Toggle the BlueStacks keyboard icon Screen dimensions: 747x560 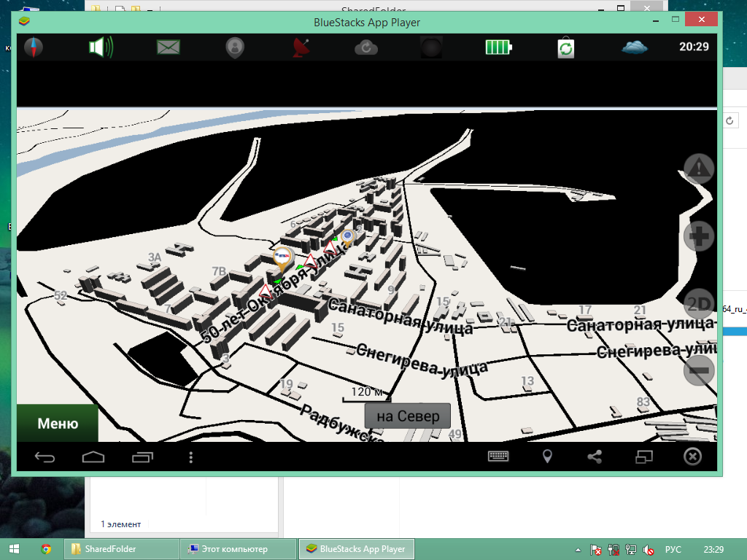pyautogui.click(x=499, y=456)
